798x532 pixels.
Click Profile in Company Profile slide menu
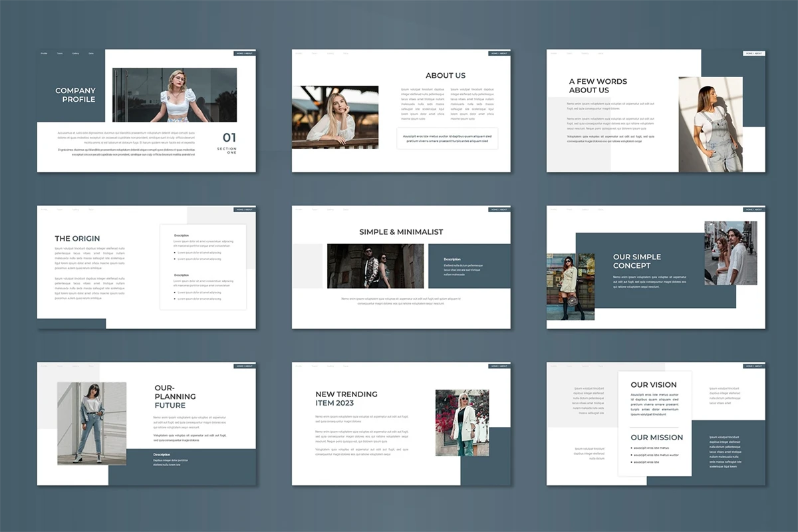coord(44,53)
